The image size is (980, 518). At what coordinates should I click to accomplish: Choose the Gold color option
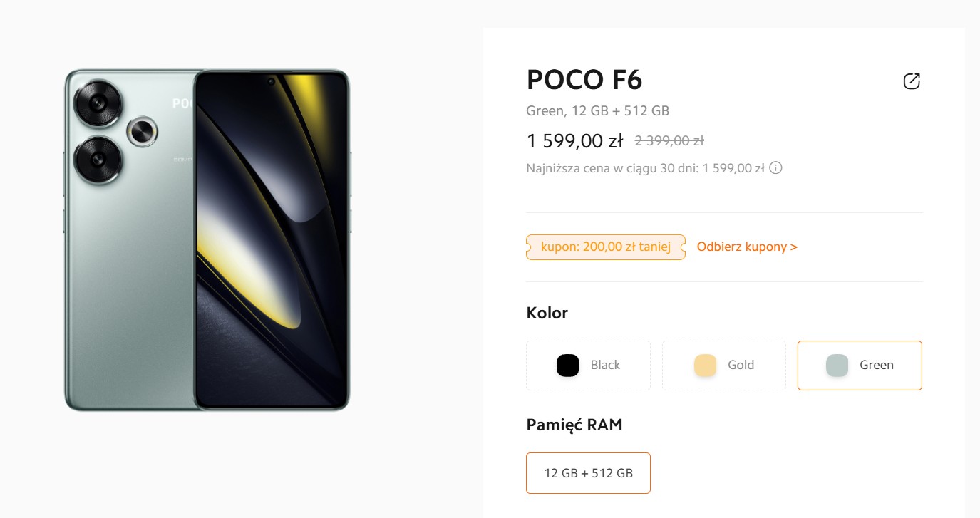723,366
